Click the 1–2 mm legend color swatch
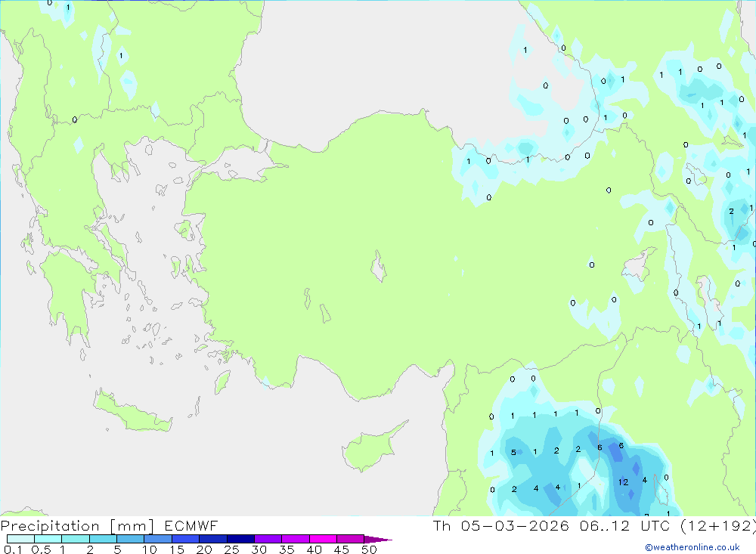756x554 pixels. [75, 539]
